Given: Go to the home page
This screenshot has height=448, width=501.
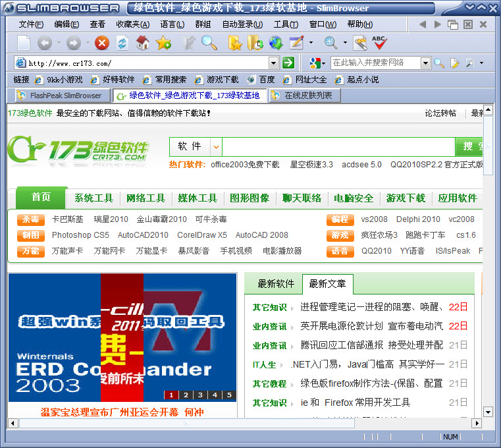Looking at the screenshot, I should tap(142, 43).
